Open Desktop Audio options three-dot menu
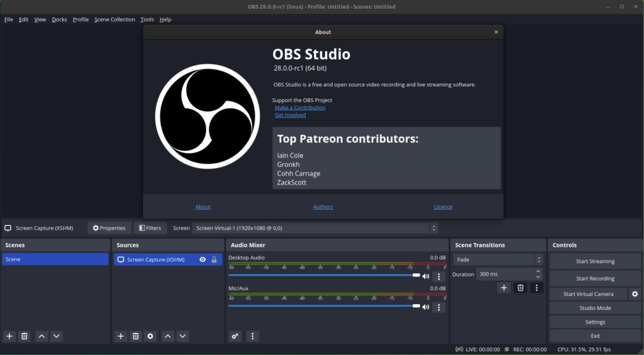 click(438, 276)
